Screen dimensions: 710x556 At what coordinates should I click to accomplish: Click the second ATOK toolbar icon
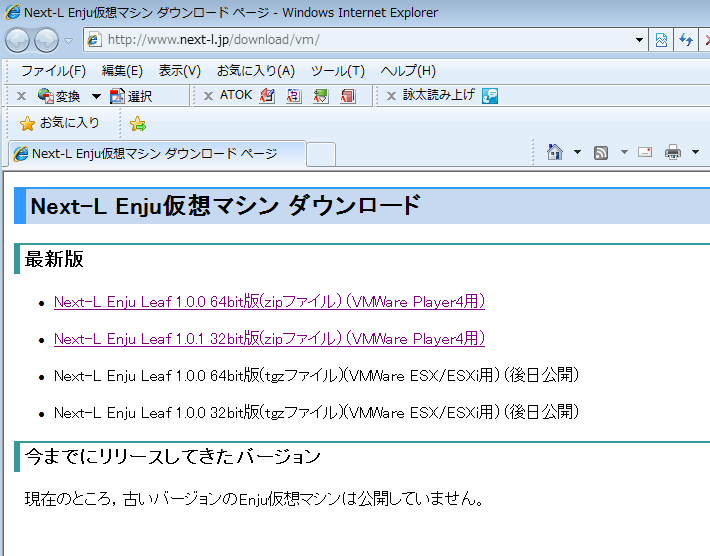coord(294,96)
